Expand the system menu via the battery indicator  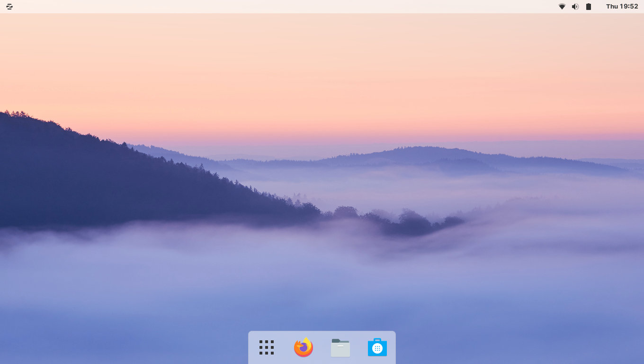[x=589, y=7]
